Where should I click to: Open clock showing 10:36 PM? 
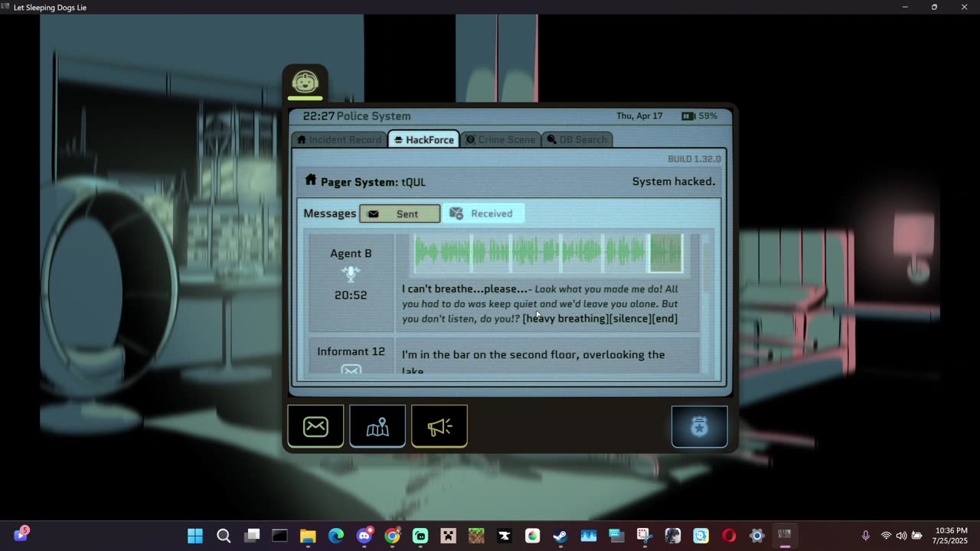(951, 536)
